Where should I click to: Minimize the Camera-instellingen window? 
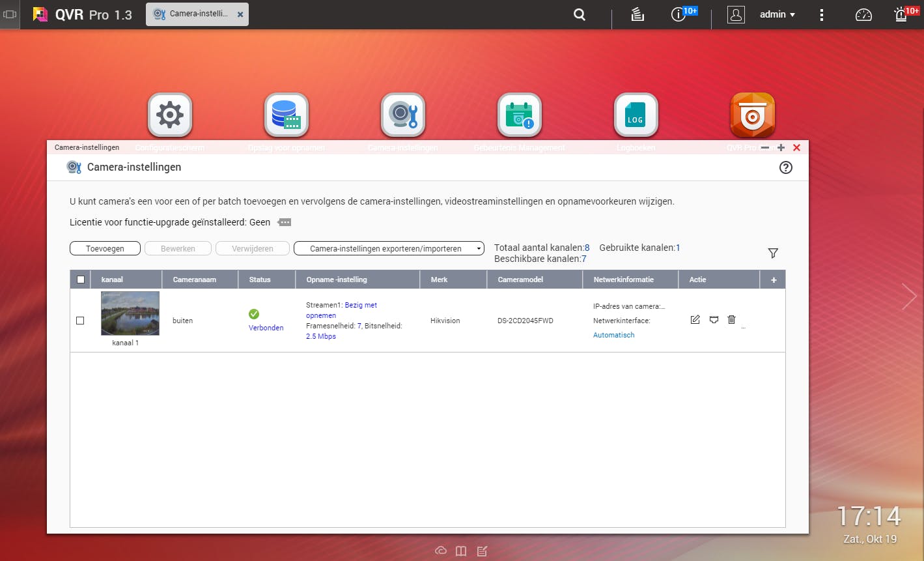click(x=765, y=148)
